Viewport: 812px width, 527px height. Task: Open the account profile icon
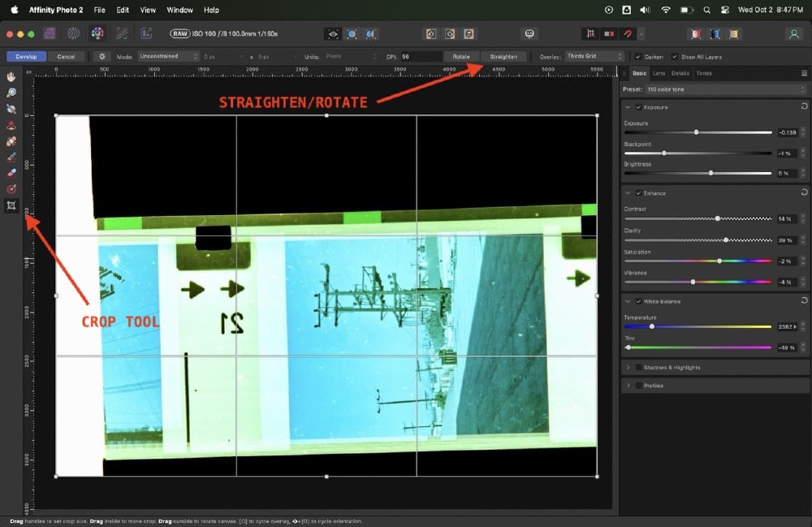(793, 34)
